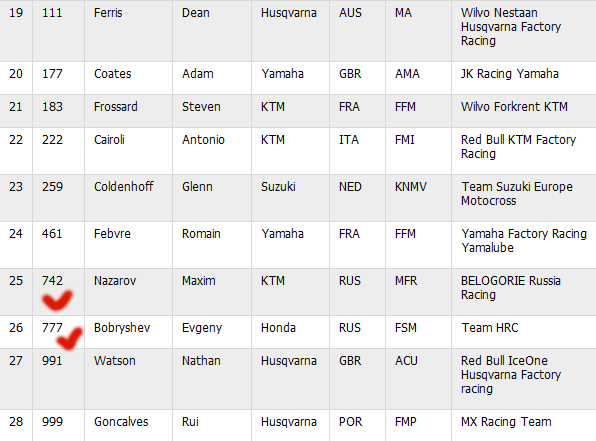Click team Red Bull KTM Factory Racing
596x441 pixels.
(x=518, y=147)
